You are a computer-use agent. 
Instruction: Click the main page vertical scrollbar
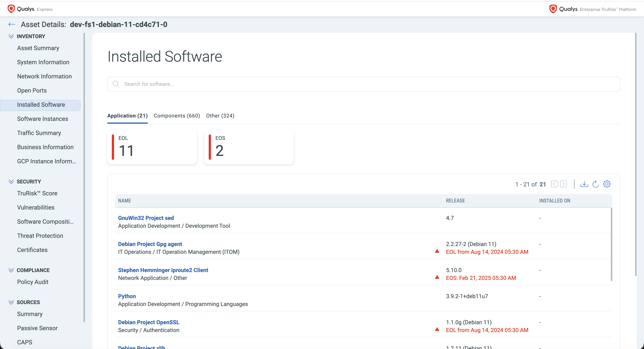click(635, 154)
